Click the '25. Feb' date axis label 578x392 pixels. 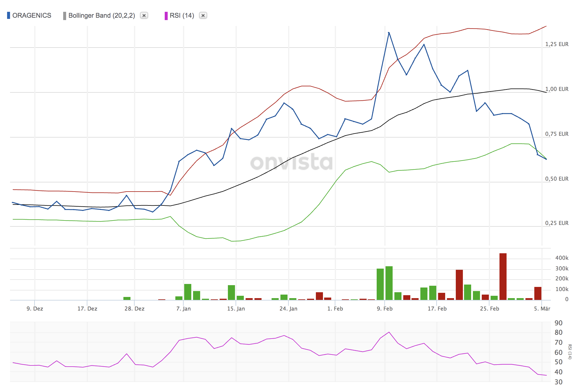[x=489, y=308]
